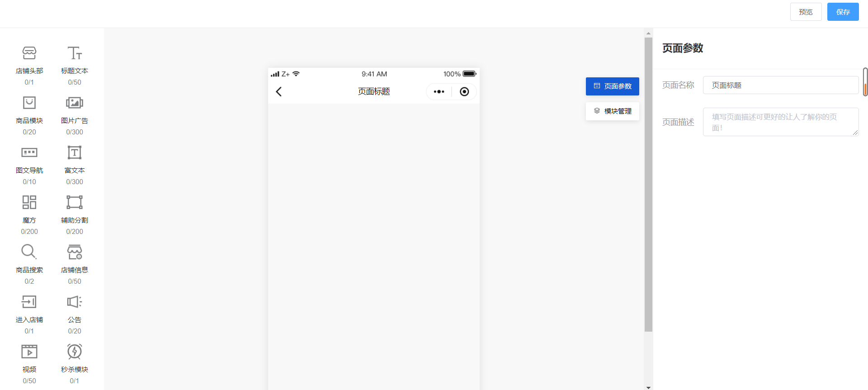
Task: Save the page with 保存 button
Action: click(x=843, y=12)
